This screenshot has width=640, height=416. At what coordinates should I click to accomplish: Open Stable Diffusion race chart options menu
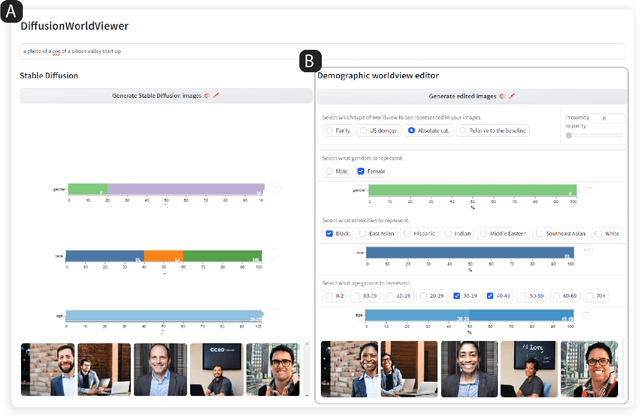coord(275,255)
